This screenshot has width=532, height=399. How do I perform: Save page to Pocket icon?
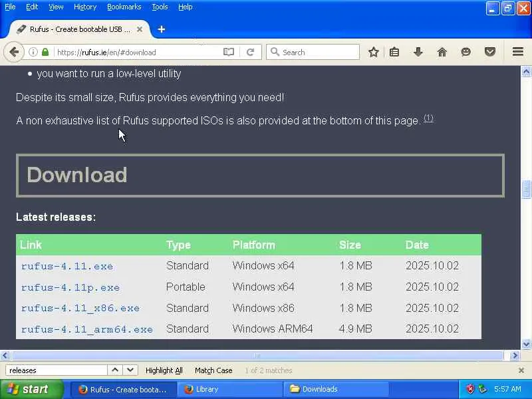490,53
